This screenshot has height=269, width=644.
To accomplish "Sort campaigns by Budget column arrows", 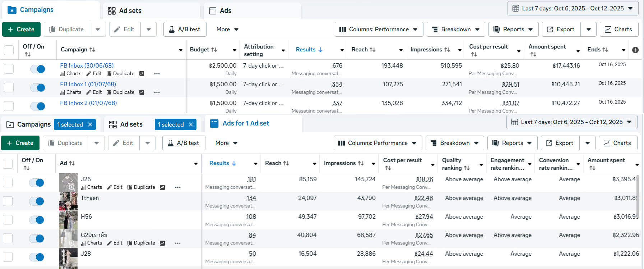I will pyautogui.click(x=214, y=50).
